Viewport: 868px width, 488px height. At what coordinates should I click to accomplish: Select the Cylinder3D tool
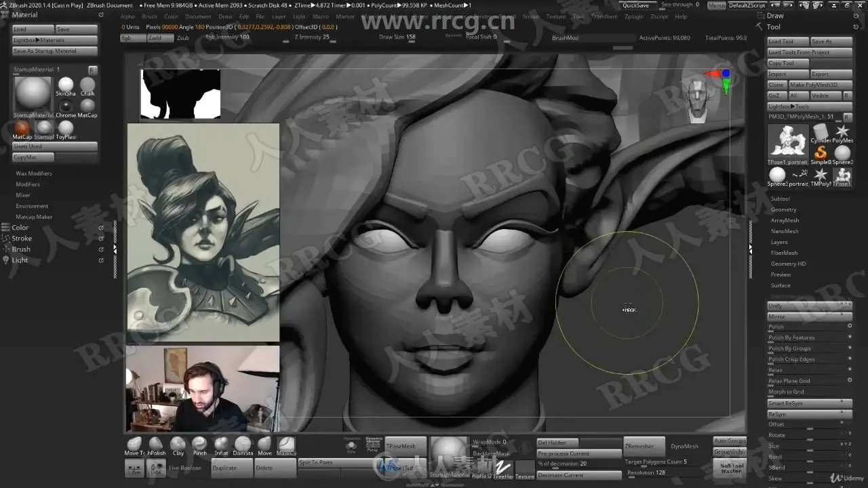[821, 133]
